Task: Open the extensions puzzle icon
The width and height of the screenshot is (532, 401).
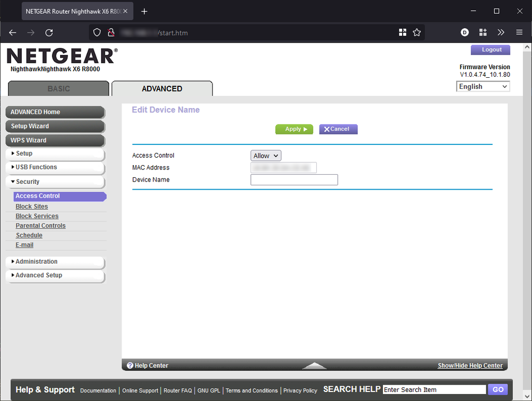Action: coord(483,32)
